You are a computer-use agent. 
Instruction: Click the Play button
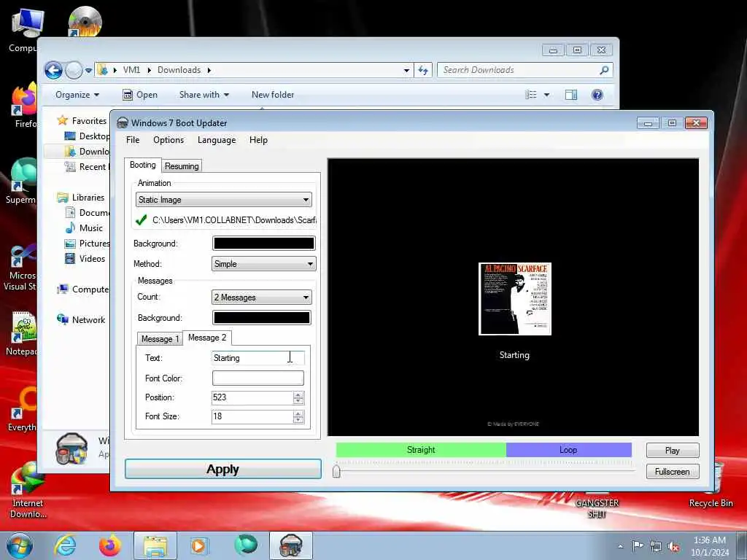click(672, 451)
